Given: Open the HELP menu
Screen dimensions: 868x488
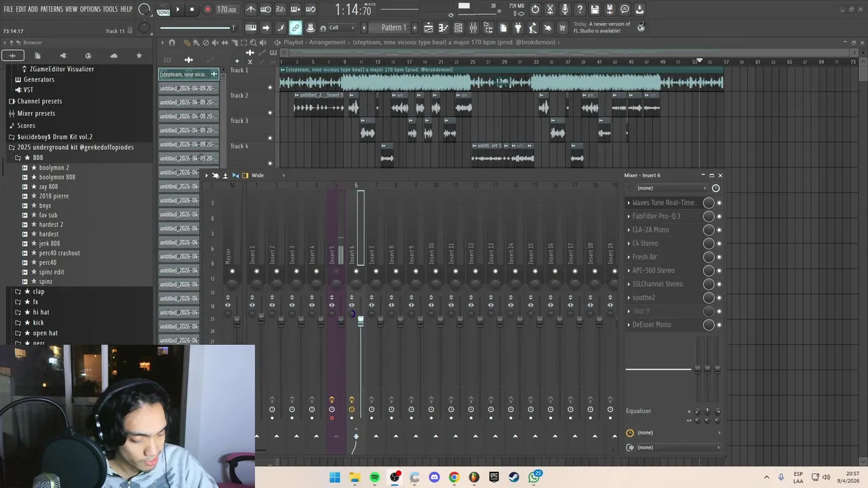Looking at the screenshot, I should (126, 9).
